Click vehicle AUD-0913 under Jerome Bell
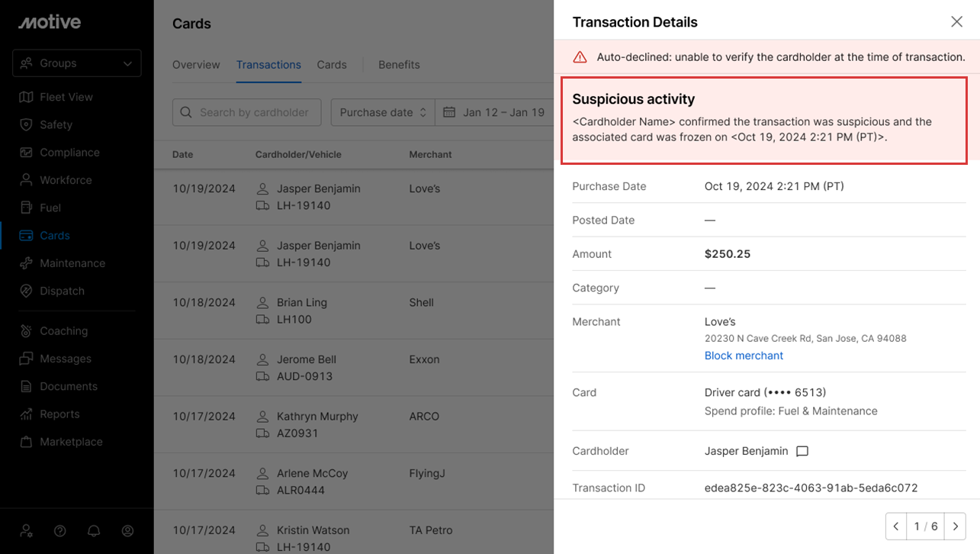 coord(304,376)
